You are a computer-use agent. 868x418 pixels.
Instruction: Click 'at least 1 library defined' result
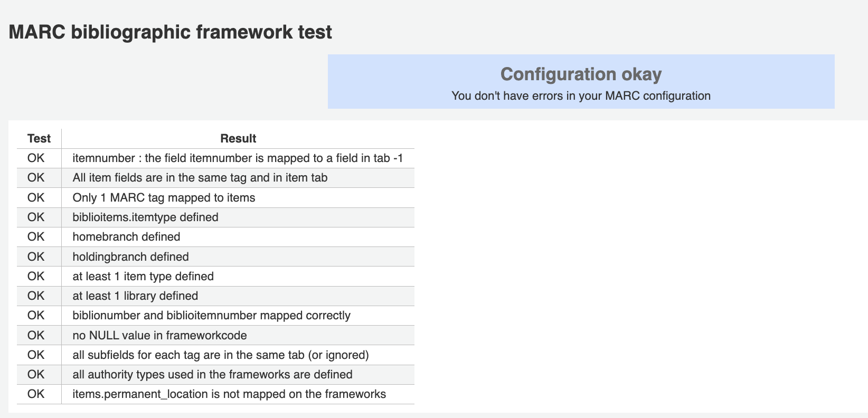click(x=135, y=296)
